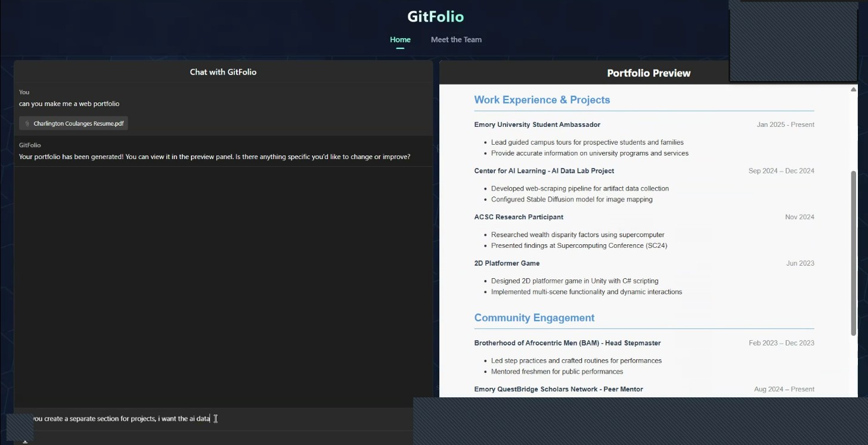Expand the 2D Platformer Game entry

tap(507, 263)
